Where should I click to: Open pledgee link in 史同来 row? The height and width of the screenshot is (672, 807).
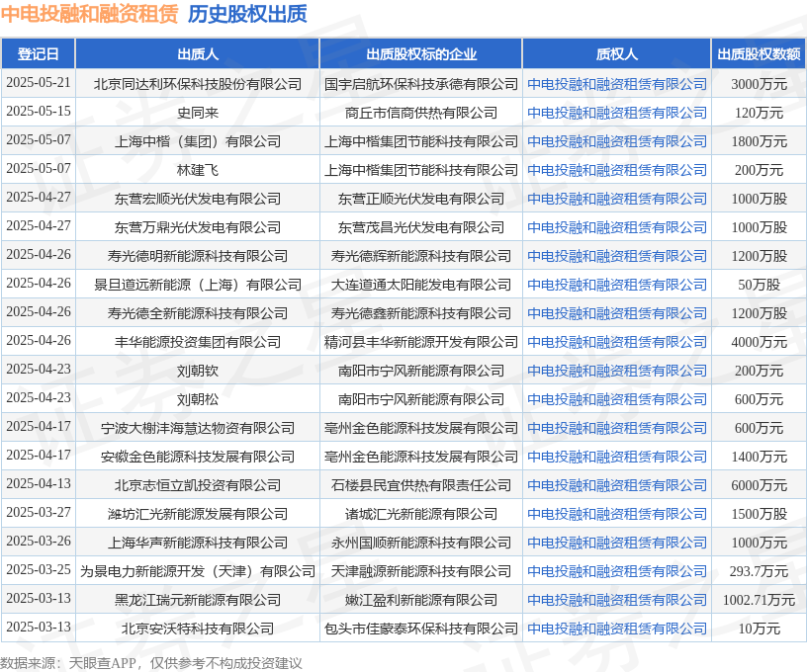tap(616, 113)
